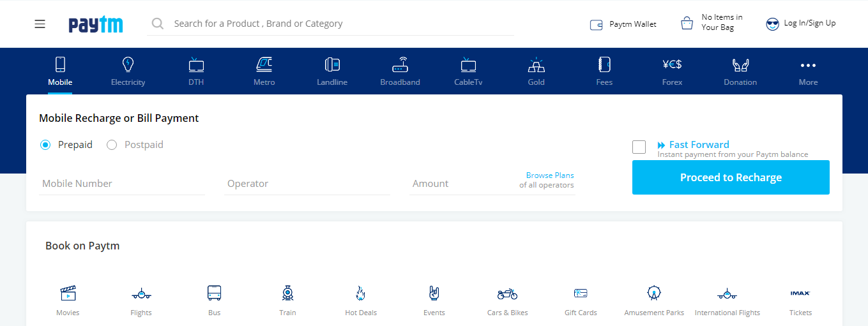The image size is (868, 326).
Task: Click the Log In/Sign Up link
Action: pos(810,23)
